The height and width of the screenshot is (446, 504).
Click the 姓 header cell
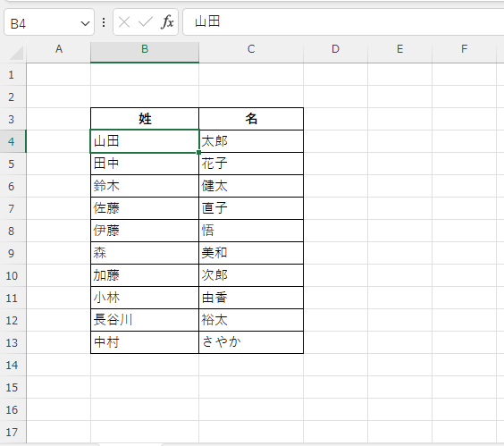pyautogui.click(x=145, y=119)
